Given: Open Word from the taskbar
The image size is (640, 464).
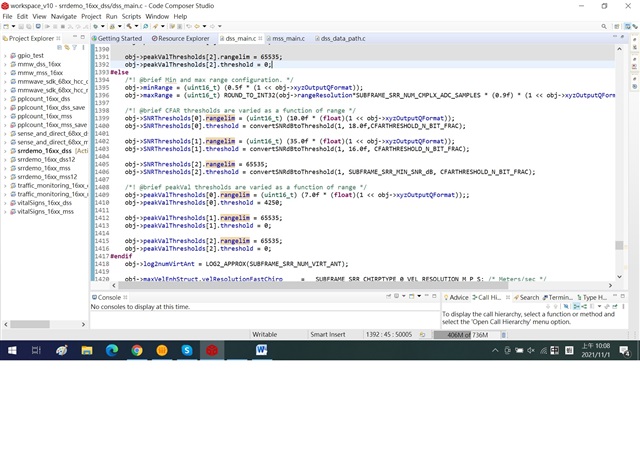Looking at the screenshot, I should (261, 350).
